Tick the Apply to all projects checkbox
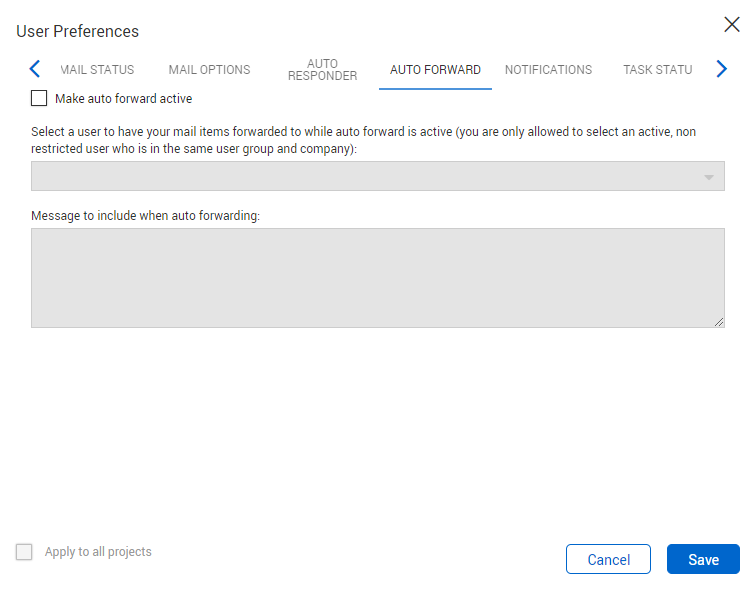 click(x=24, y=552)
